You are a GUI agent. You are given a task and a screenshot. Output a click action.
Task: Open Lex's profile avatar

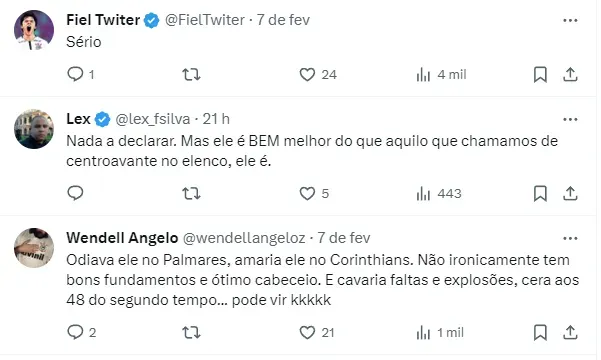point(34,129)
